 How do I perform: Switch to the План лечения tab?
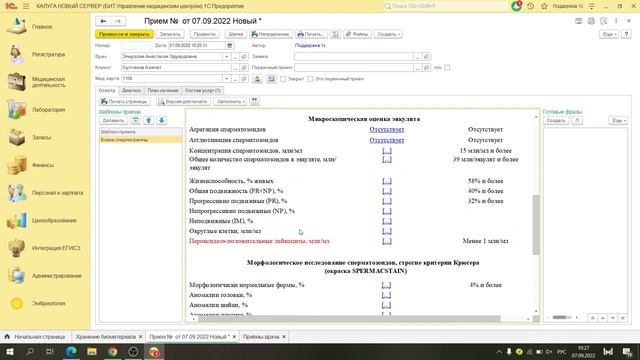click(x=163, y=90)
